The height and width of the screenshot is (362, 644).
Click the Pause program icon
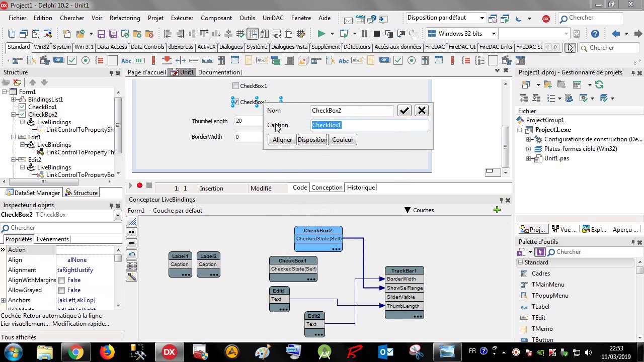(364, 34)
